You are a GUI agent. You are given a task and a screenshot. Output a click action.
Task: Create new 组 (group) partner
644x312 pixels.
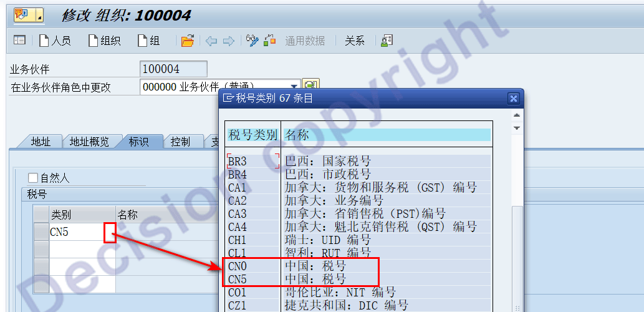(x=148, y=41)
